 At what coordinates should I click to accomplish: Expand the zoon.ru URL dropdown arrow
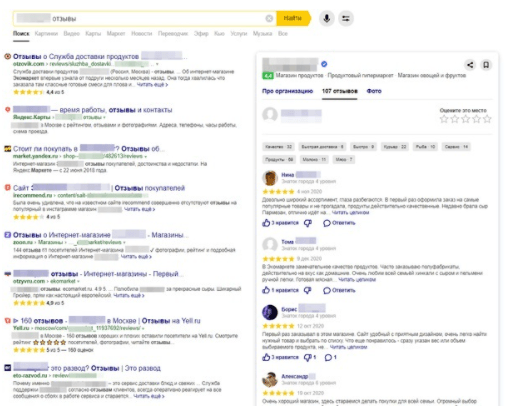pos(124,242)
